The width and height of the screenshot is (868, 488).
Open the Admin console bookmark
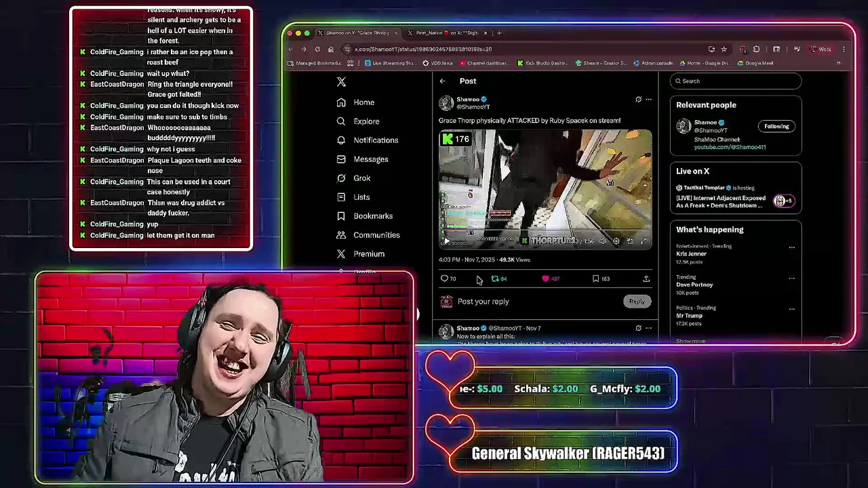(653, 63)
